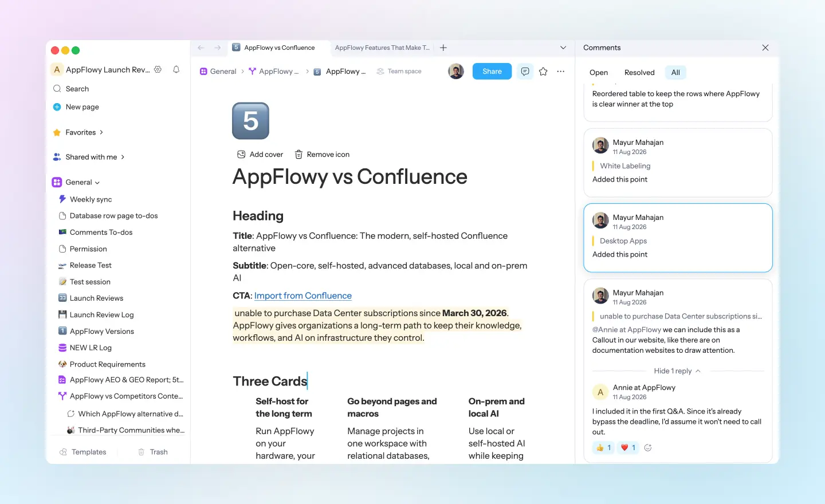This screenshot has width=825, height=504.
Task: Toggle the thumbs-up reaction
Action: [603, 448]
